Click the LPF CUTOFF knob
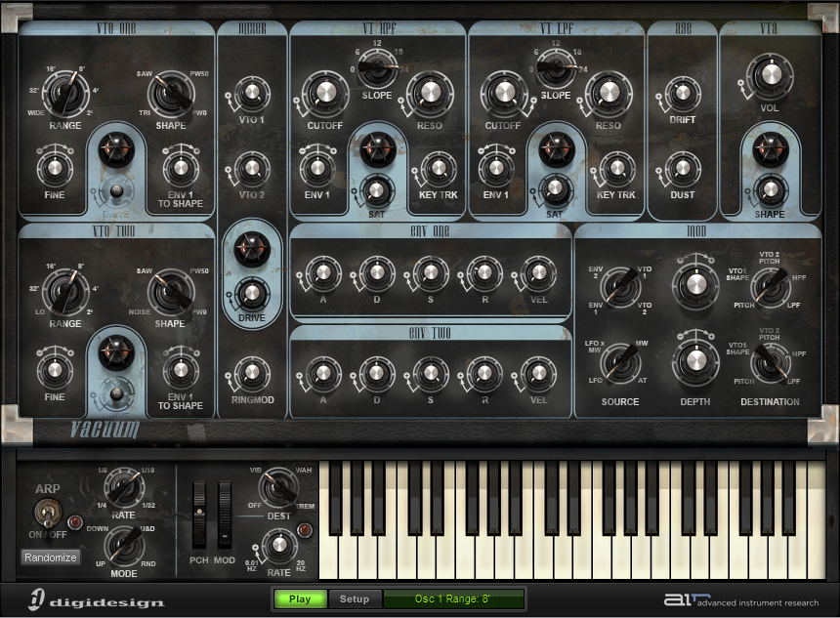 pos(504,93)
